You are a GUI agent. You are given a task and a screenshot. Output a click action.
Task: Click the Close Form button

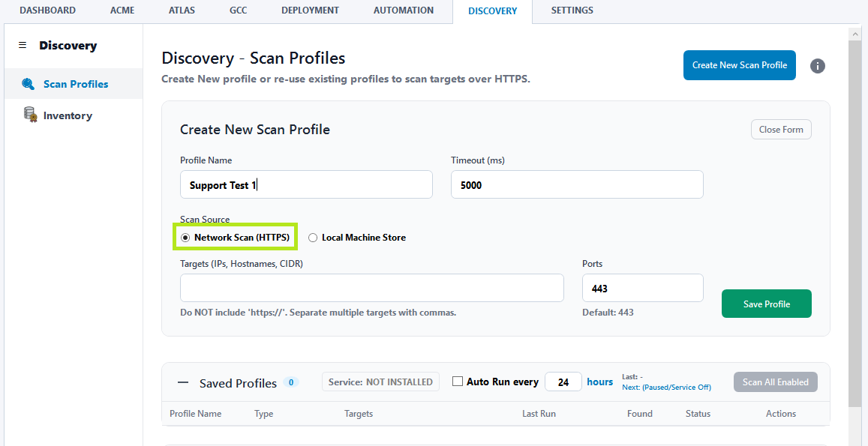780,130
